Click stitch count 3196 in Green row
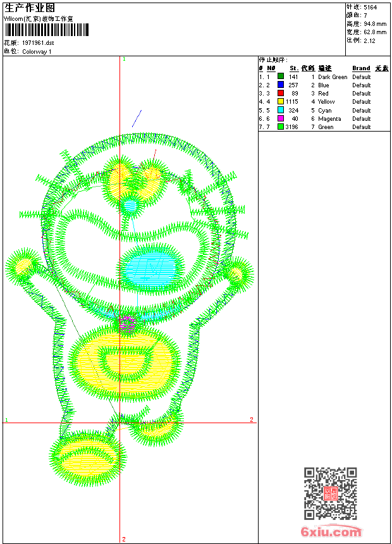This screenshot has height=544, width=392. point(291,127)
